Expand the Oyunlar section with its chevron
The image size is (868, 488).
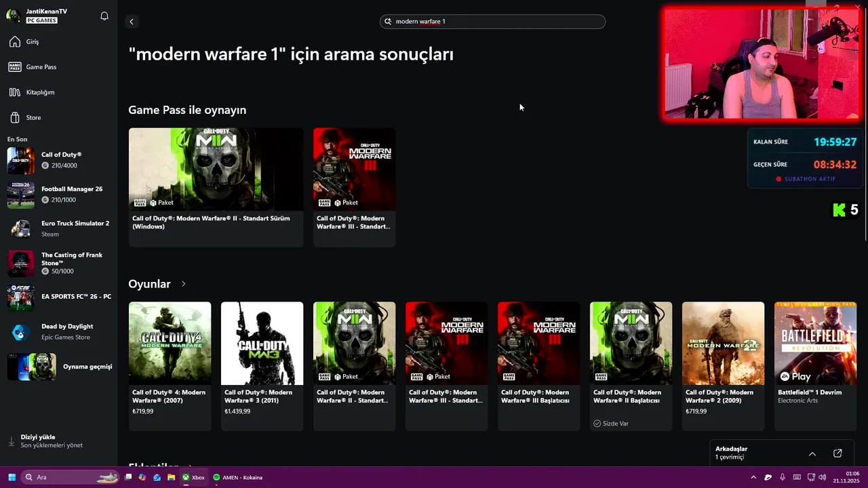click(183, 284)
